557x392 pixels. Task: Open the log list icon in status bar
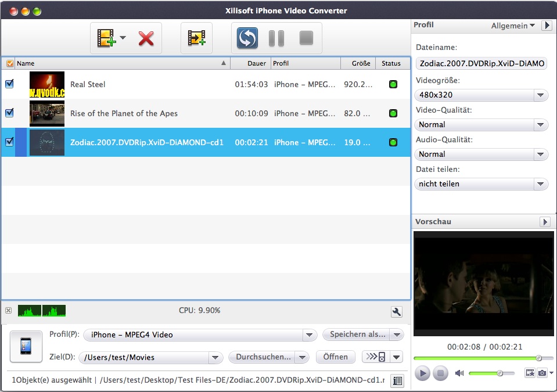click(397, 381)
